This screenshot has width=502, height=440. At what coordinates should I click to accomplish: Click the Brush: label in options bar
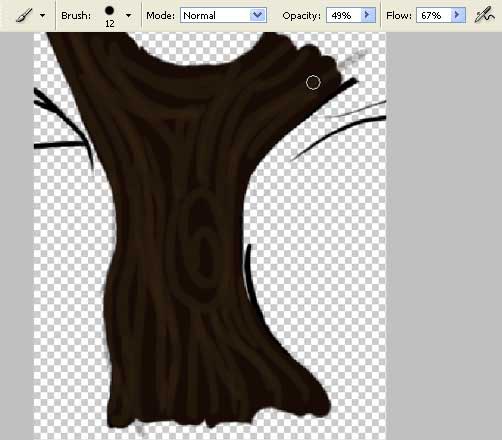(x=76, y=16)
